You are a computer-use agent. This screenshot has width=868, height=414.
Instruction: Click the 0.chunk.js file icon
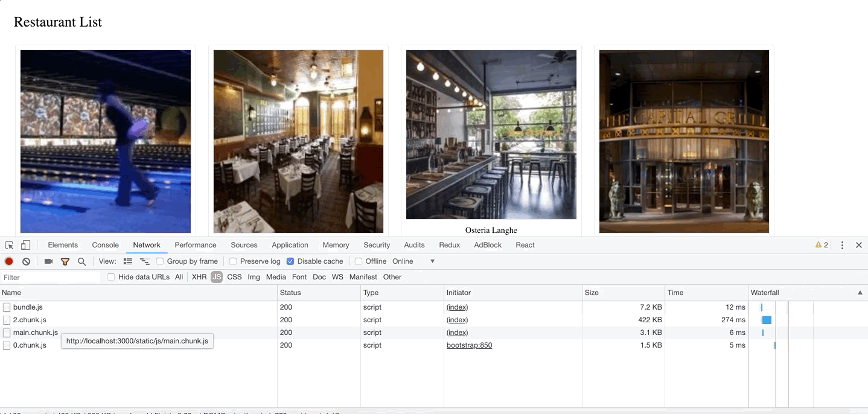[x=7, y=345]
